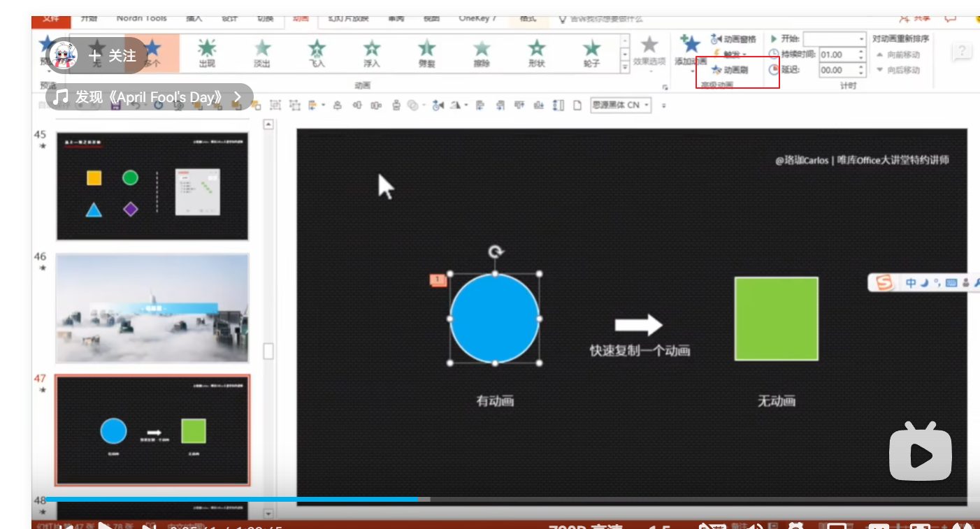Open the 触发 (Trigger) dropdown
The height and width of the screenshot is (529, 980).
point(730,55)
